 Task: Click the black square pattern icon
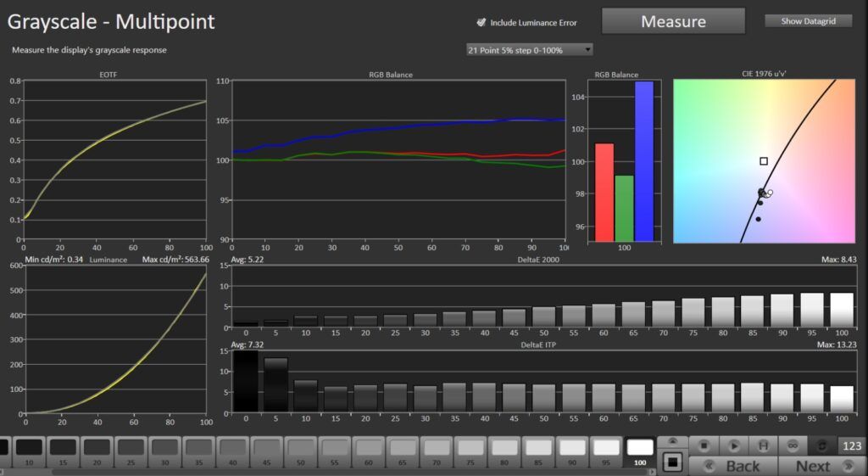click(x=672, y=462)
